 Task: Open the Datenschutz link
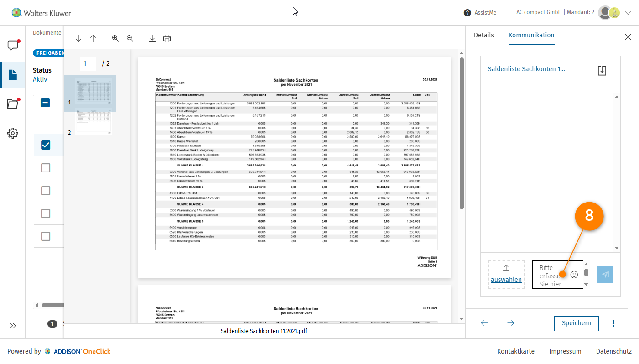pos(614,351)
